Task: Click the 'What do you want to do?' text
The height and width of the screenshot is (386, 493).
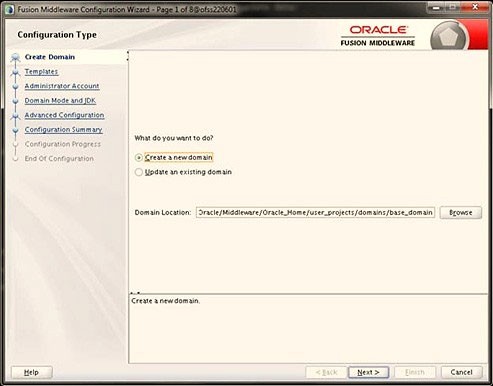Action: (x=174, y=138)
